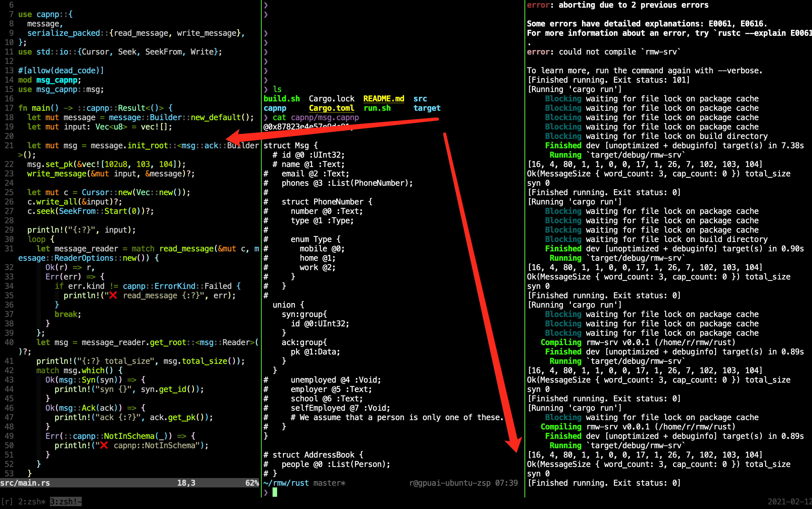
Task: Click the red X emoji beside capnp::NotInSchema println
Action: tap(104, 445)
